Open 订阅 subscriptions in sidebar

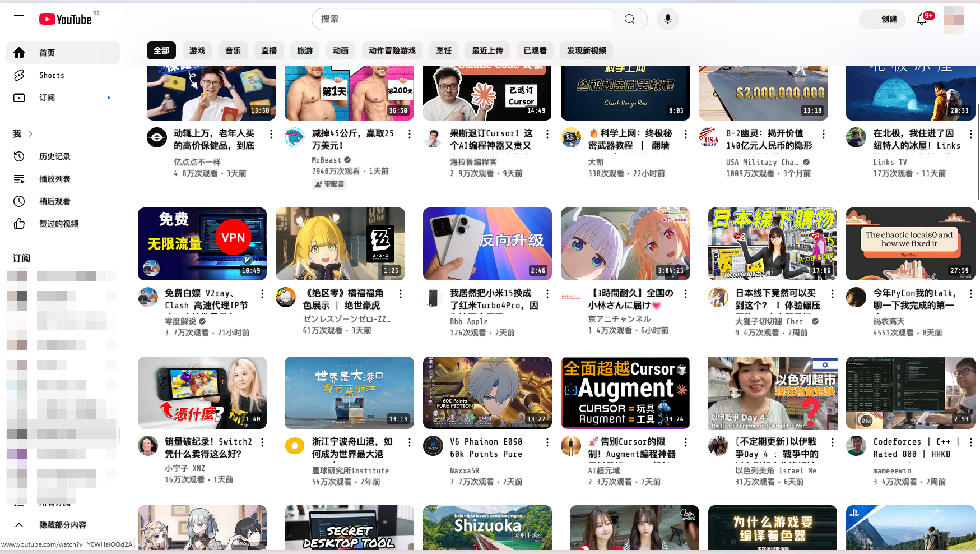point(63,98)
